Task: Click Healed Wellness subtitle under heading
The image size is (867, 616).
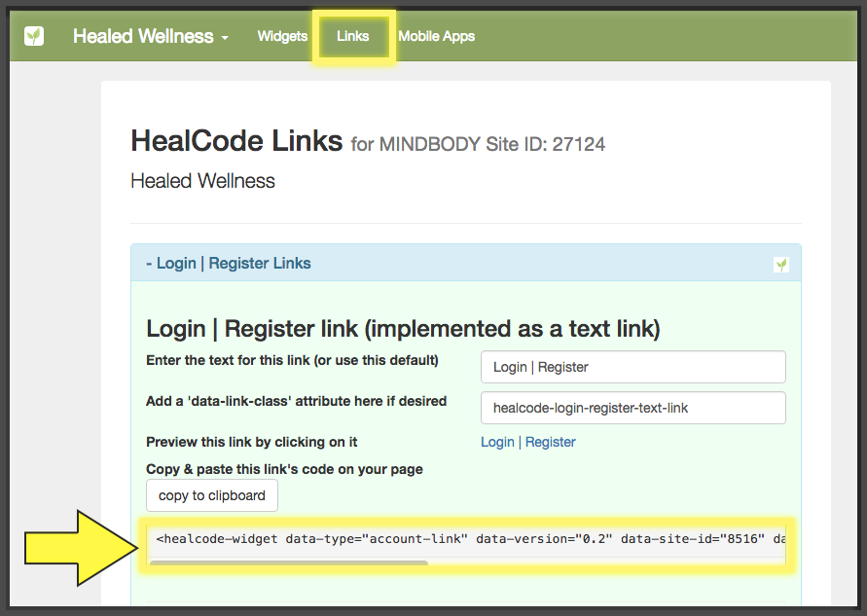Action: tap(202, 181)
